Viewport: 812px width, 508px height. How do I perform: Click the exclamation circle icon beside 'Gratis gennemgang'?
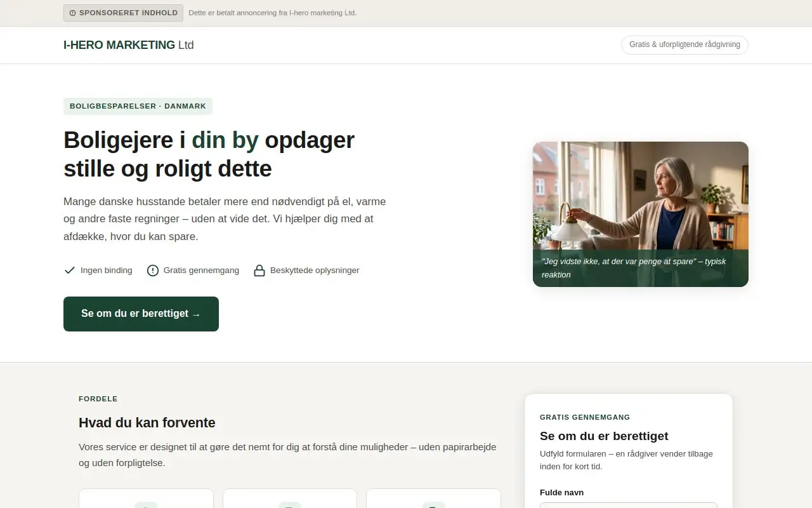click(x=153, y=271)
